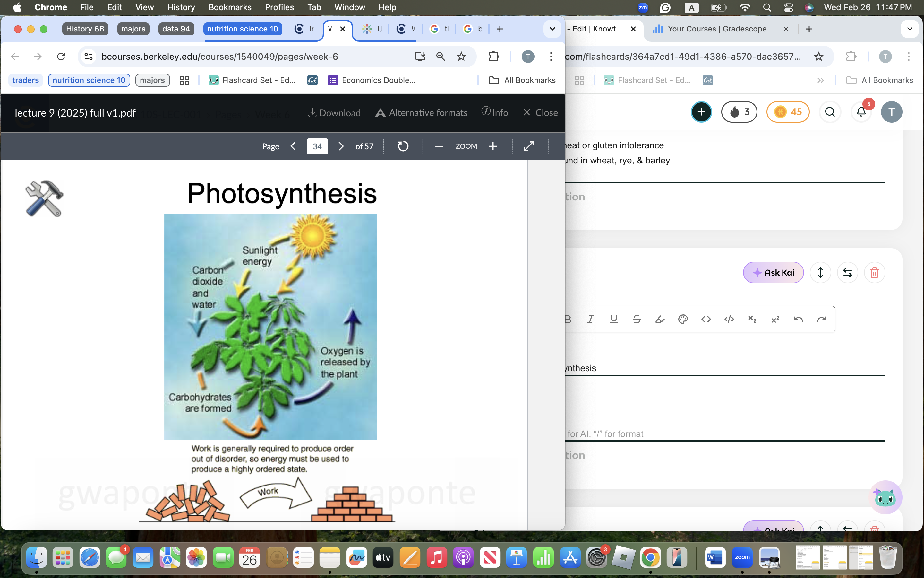Open the History menu in menu bar
Viewport: 924px width, 578px height.
coord(181,7)
